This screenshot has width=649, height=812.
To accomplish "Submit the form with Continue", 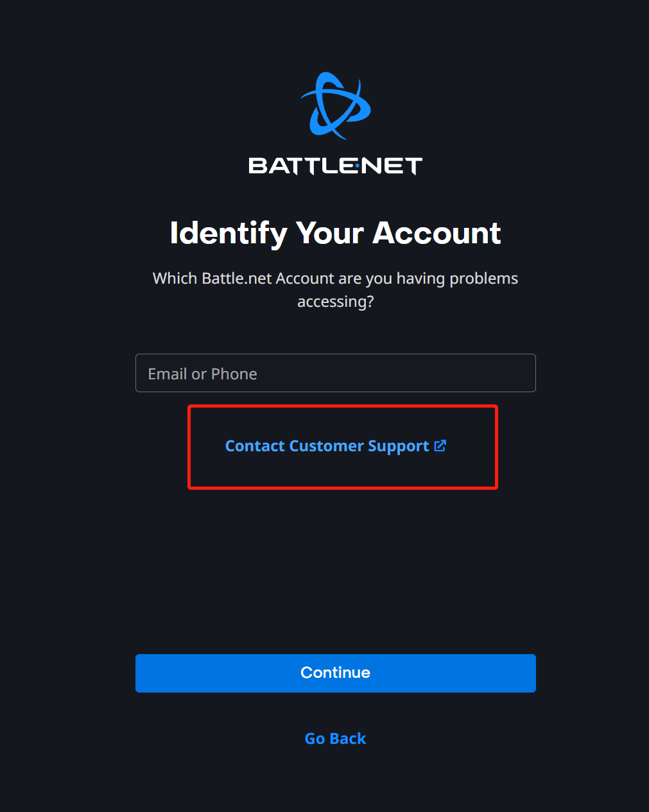I will coord(335,673).
